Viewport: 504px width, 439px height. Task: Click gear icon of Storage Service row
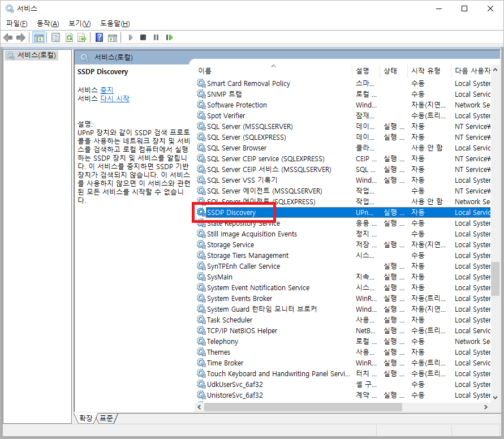tap(201, 244)
